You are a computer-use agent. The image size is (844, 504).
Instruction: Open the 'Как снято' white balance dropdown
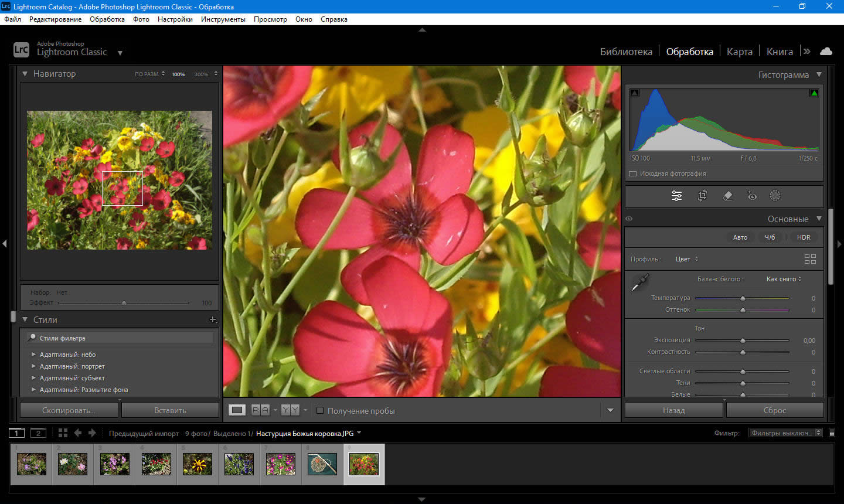[784, 279]
